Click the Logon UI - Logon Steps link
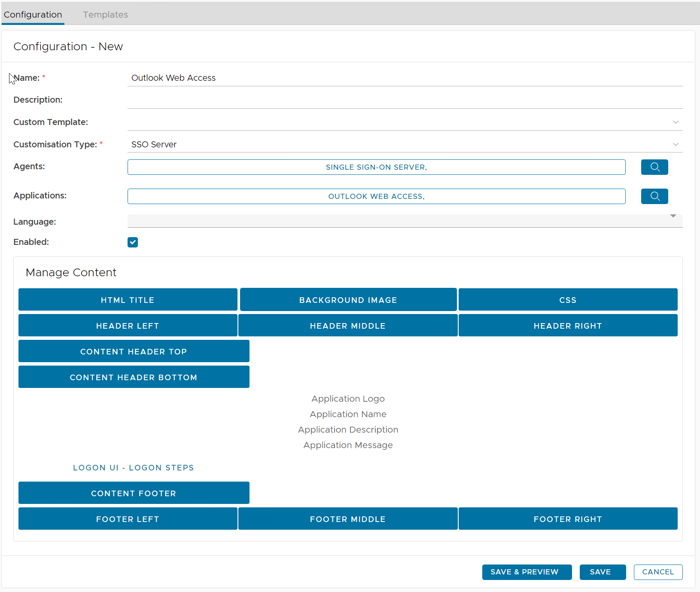Viewport: 700px width, 592px height. pos(134,467)
